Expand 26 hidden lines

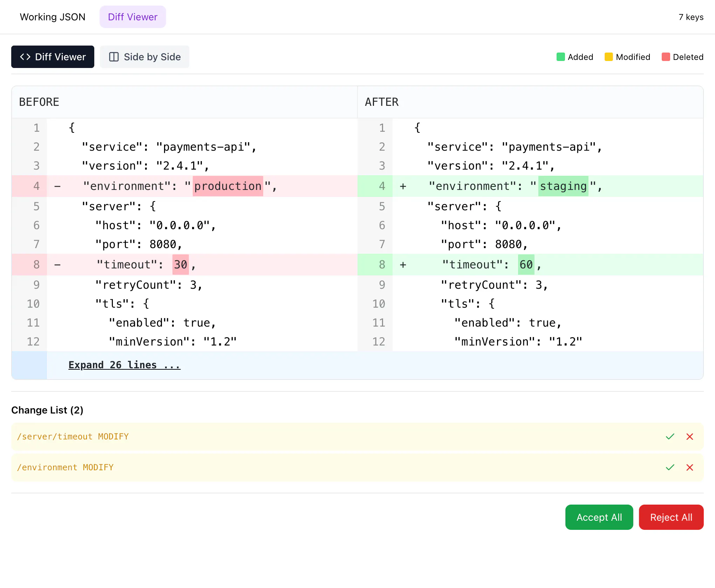pyautogui.click(x=124, y=365)
